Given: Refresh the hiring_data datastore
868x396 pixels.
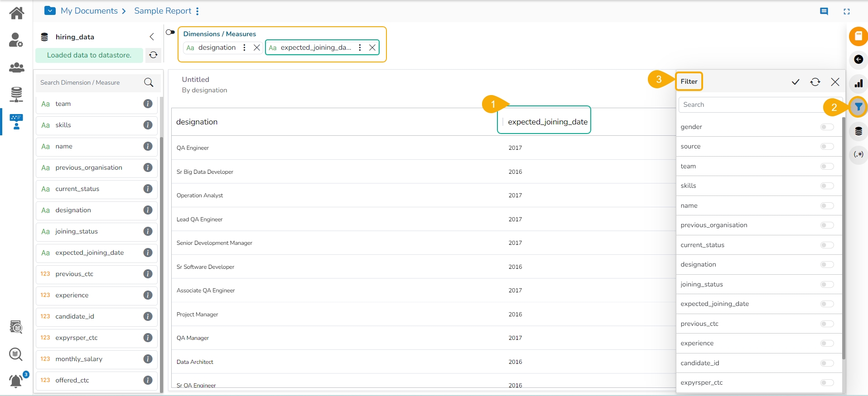Looking at the screenshot, I should pyautogui.click(x=153, y=55).
